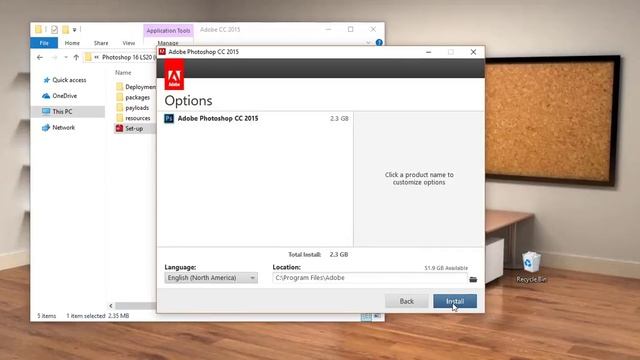Click the Back arrow in File Explorer
The height and width of the screenshot is (360, 640).
coord(40,58)
